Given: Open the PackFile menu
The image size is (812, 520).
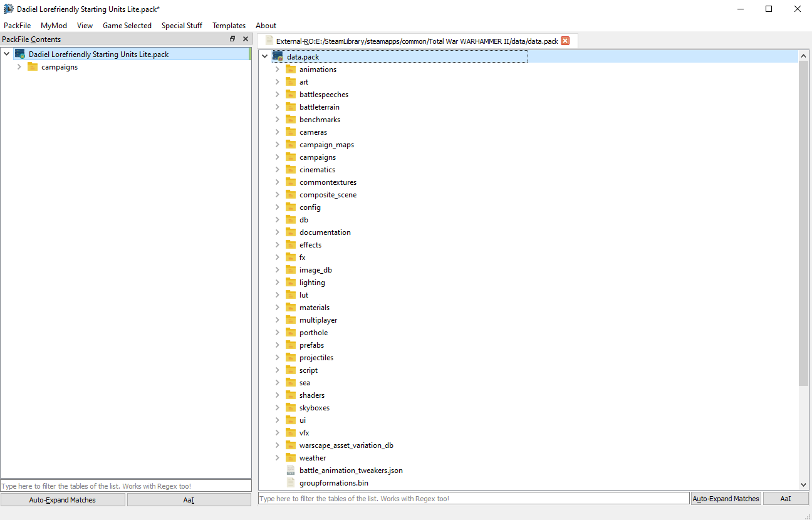Looking at the screenshot, I should pos(18,26).
